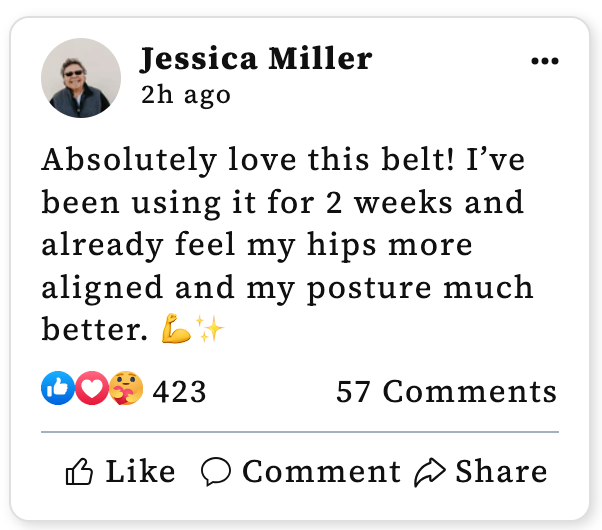Viewport: 602px width, 530px height.
Task: Click the red heart reaction icon
Action: pos(91,389)
